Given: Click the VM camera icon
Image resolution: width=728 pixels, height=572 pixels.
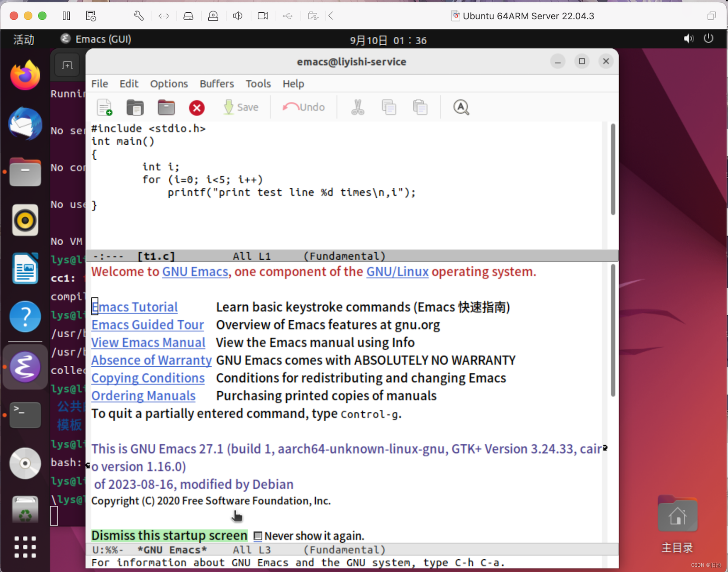Looking at the screenshot, I should pyautogui.click(x=263, y=16).
